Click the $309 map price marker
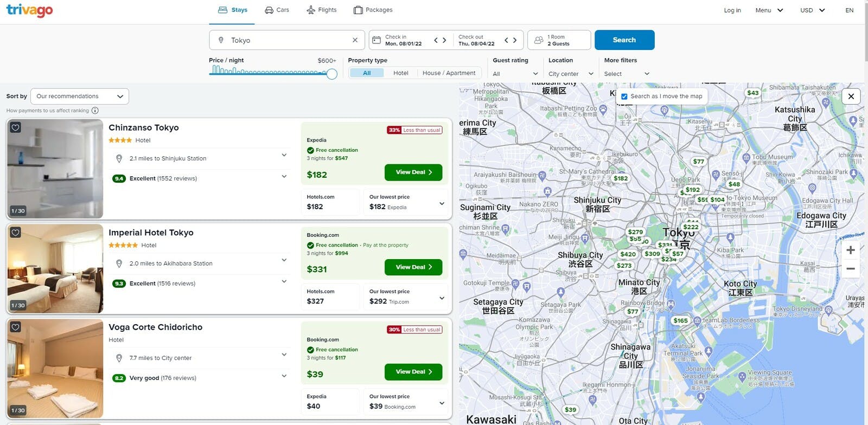Image resolution: width=868 pixels, height=425 pixels. click(652, 253)
